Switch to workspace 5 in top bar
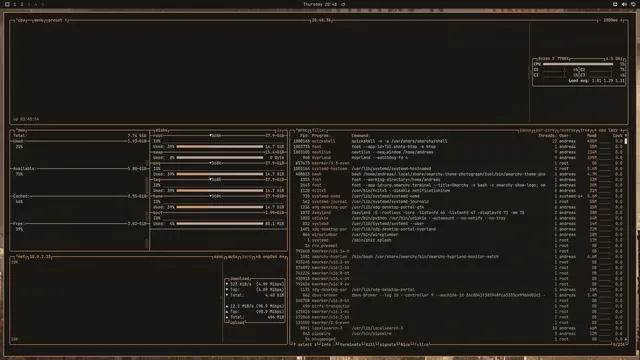Viewport: 640px width, 360px height. click(x=42, y=4)
